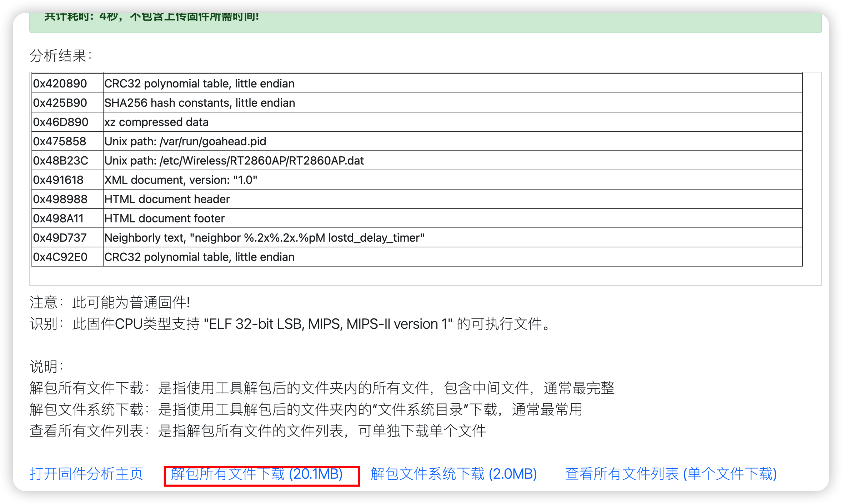Viewport: 842px width, 504px height.
Task: Click the SHA256 hash constants row
Action: [417, 103]
